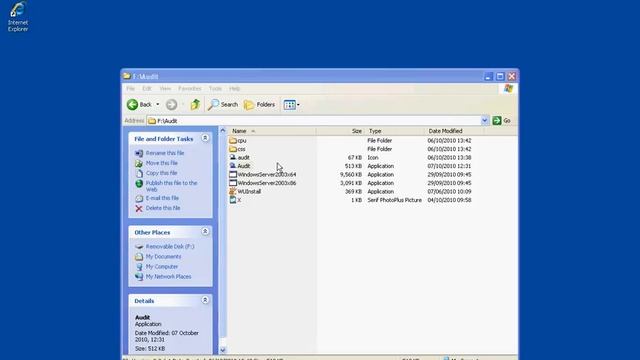Open My Network Places link
640x360 pixels.
point(169,277)
